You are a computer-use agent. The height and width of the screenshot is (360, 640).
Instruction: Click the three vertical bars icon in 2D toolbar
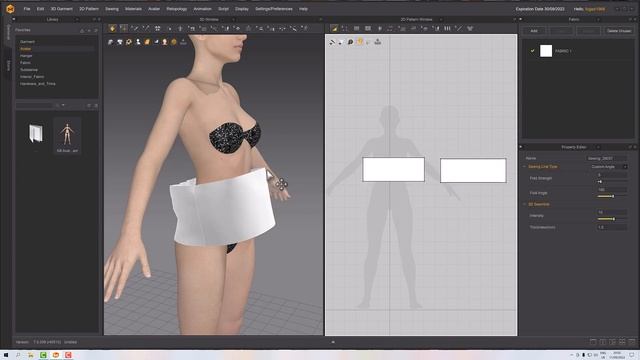pyautogui.click(x=447, y=28)
